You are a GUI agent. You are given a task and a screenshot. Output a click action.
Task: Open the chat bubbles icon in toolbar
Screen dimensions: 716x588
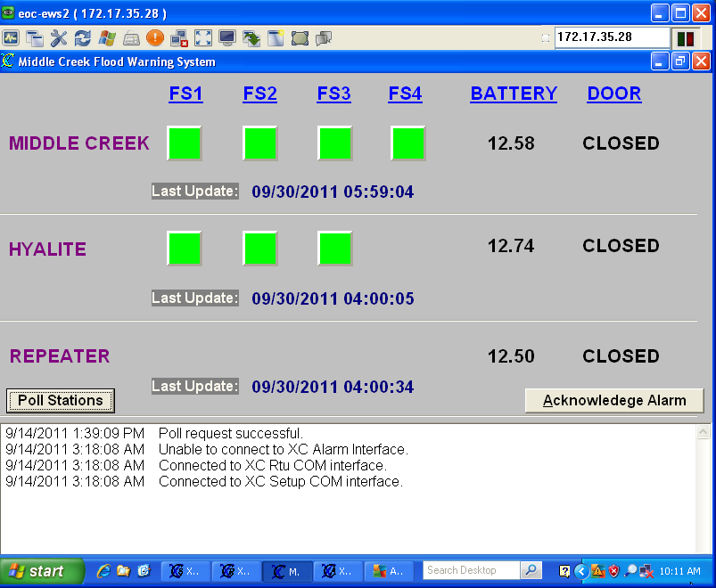point(324,37)
